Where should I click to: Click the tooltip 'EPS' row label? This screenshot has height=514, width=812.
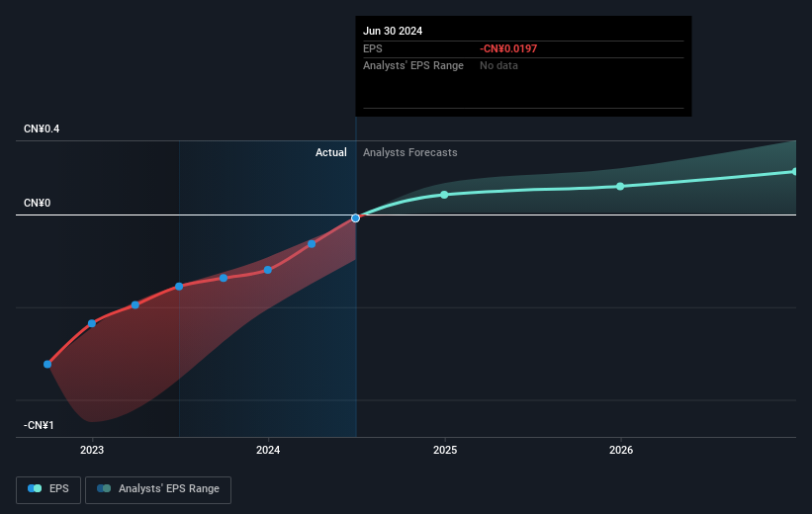tap(372, 48)
